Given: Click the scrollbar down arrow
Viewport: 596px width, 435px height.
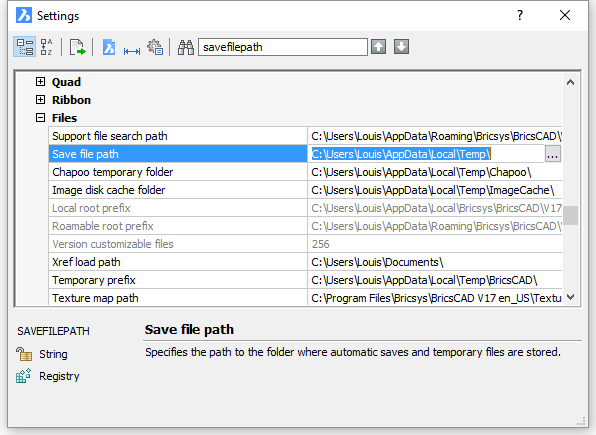Looking at the screenshot, I should click(x=571, y=297).
